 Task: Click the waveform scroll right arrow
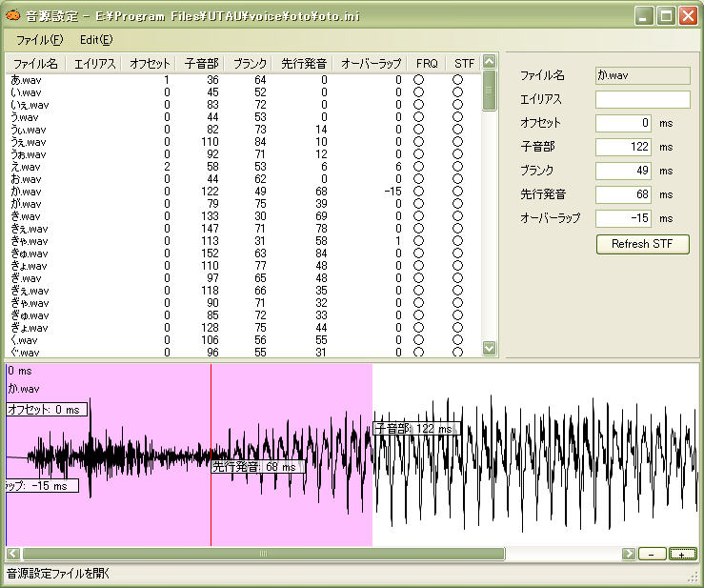628,554
